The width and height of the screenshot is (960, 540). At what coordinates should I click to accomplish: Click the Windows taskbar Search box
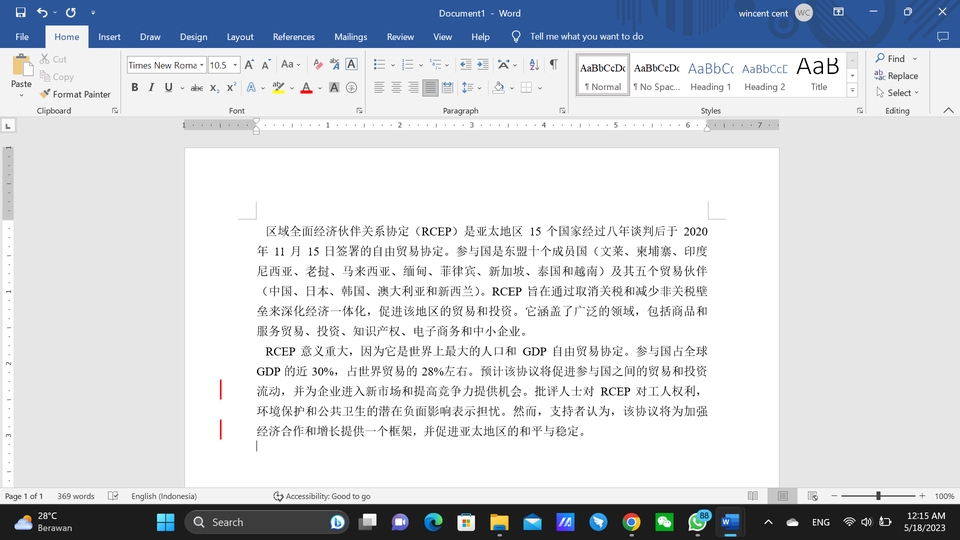[266, 522]
